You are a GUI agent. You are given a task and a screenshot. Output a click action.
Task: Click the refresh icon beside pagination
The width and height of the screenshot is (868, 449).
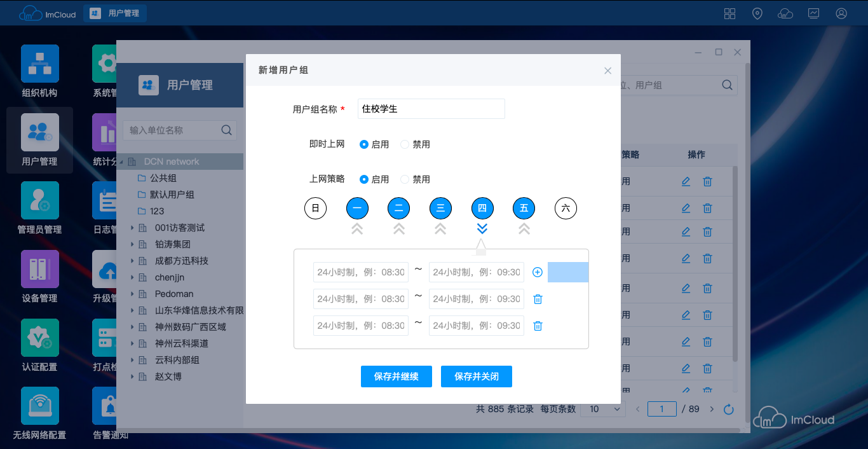[x=729, y=410]
